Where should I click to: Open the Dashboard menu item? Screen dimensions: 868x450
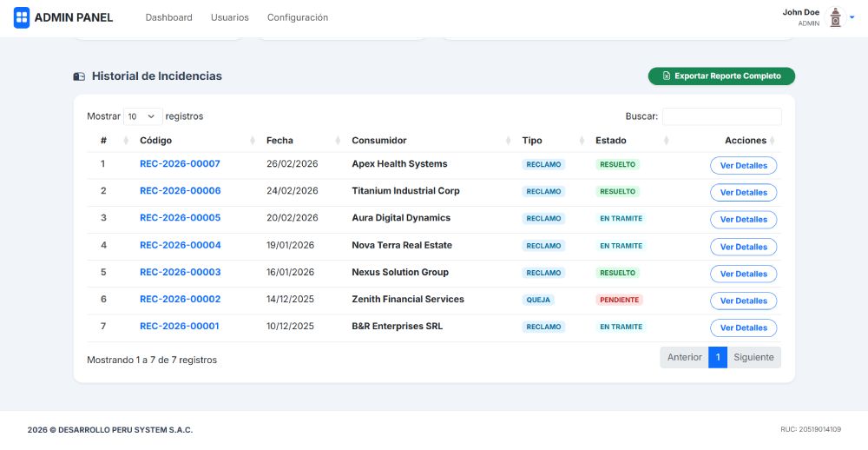(x=169, y=17)
